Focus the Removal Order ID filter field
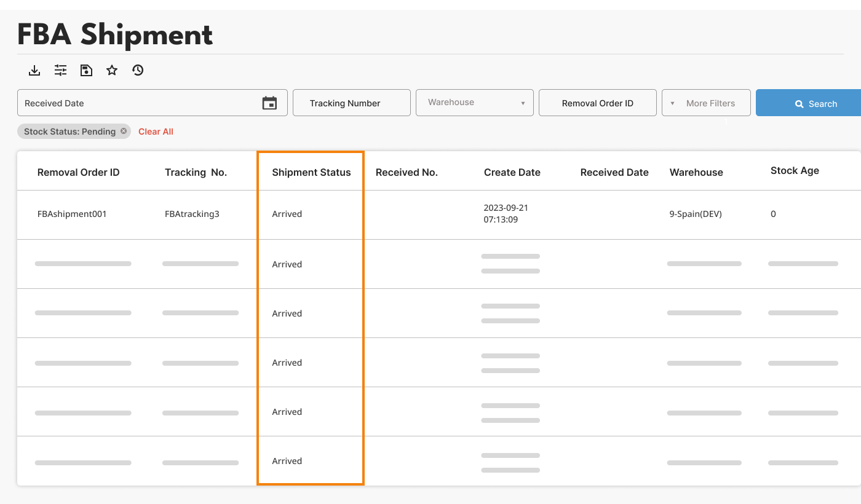The width and height of the screenshot is (861, 504). tap(597, 103)
